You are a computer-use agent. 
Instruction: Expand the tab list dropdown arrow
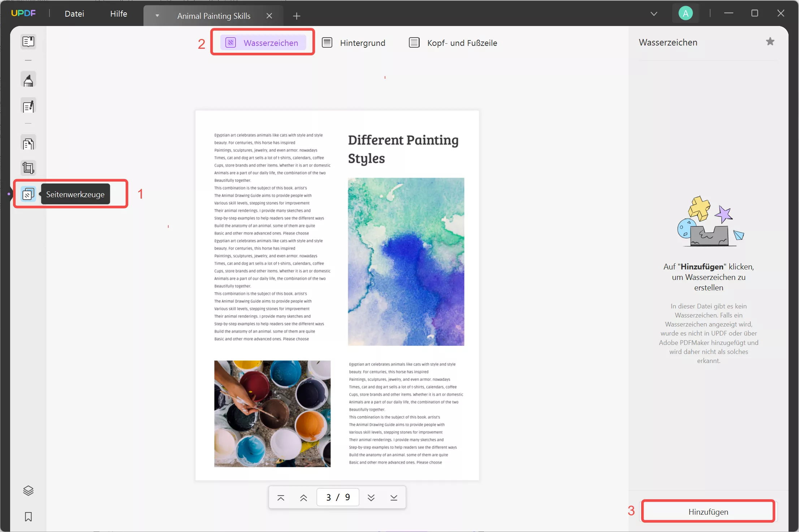coord(157,16)
